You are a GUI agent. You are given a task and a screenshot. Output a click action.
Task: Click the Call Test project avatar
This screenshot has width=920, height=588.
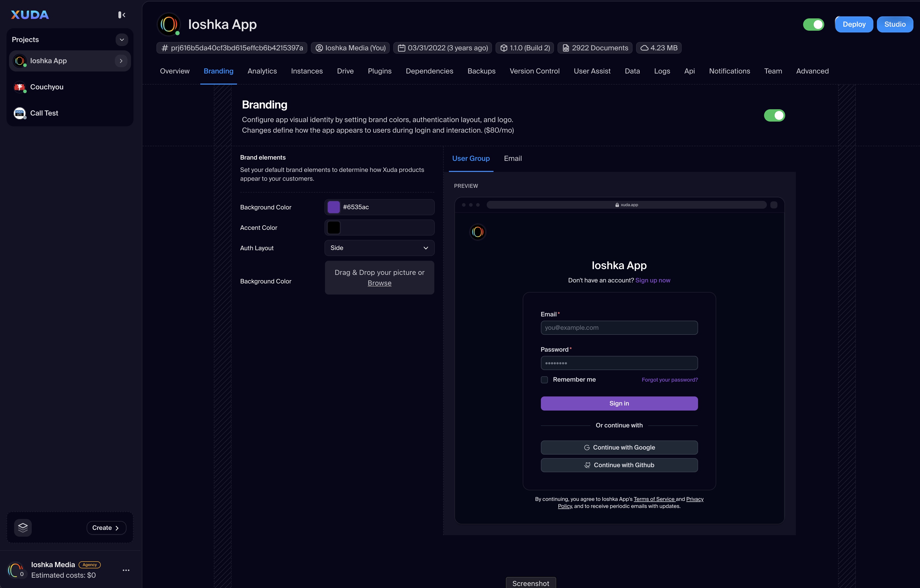coord(19,113)
